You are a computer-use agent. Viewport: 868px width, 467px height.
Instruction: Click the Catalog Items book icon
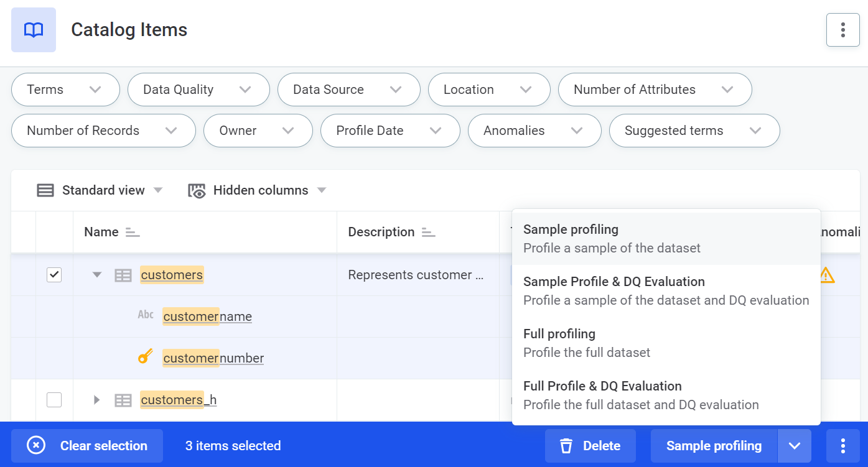tap(34, 30)
